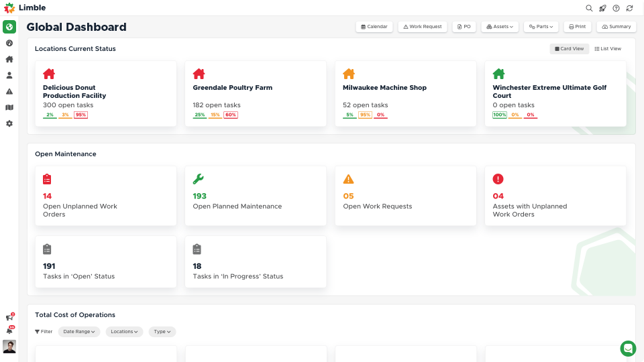This screenshot has height=362, width=644.
Task: Click the Work Request button
Action: 423,27
